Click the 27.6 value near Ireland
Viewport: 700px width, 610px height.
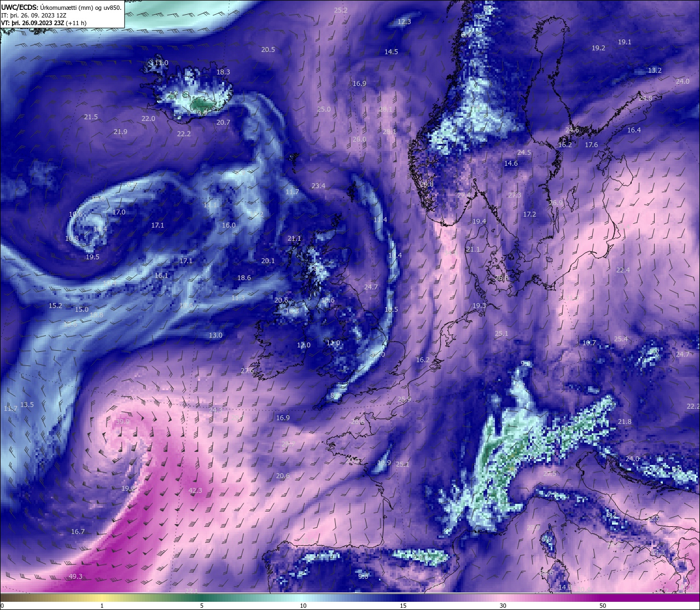coord(247,371)
